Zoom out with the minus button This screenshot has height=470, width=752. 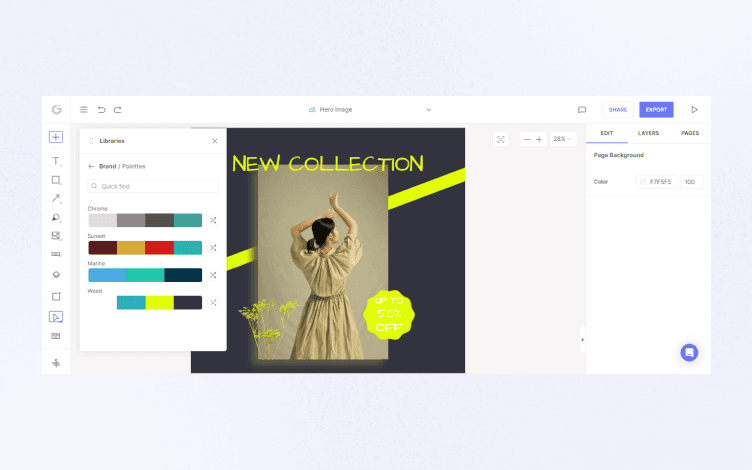tap(527, 140)
